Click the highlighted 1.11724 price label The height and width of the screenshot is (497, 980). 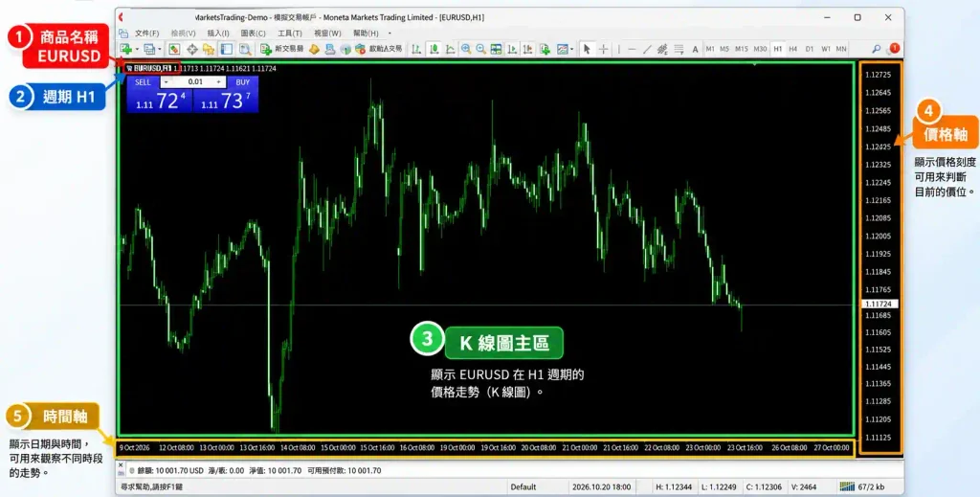880,304
